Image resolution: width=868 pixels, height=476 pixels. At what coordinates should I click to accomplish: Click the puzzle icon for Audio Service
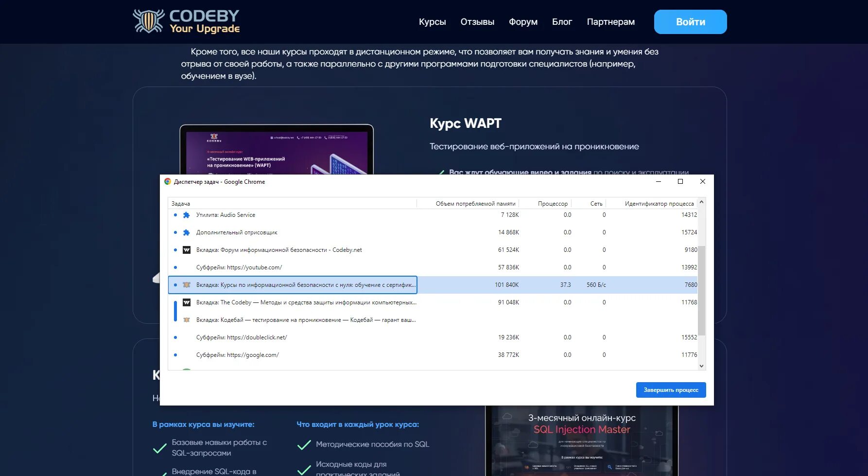pyautogui.click(x=186, y=215)
